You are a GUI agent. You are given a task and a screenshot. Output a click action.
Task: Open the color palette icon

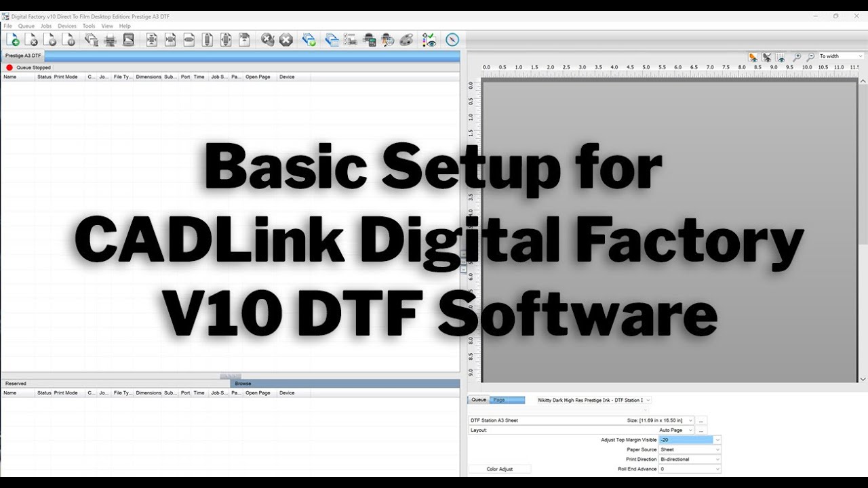coord(406,40)
